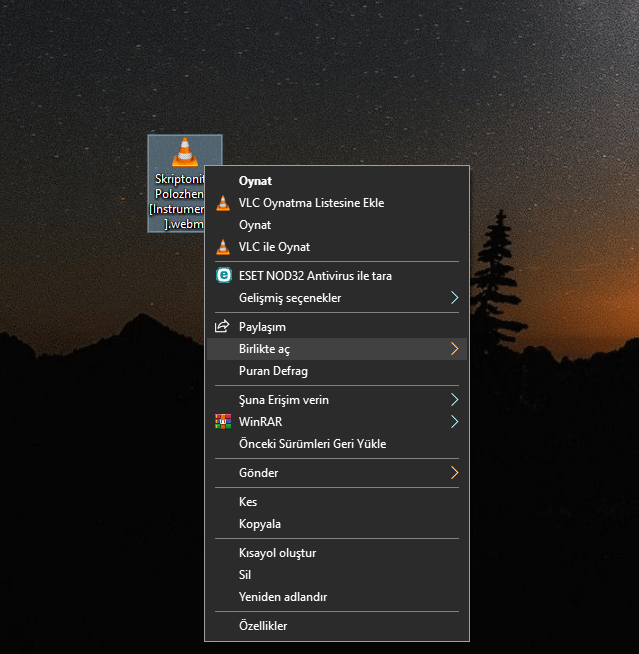The width and height of the screenshot is (639, 654).
Task: Open the WinRAR submenu
Action: point(337,422)
